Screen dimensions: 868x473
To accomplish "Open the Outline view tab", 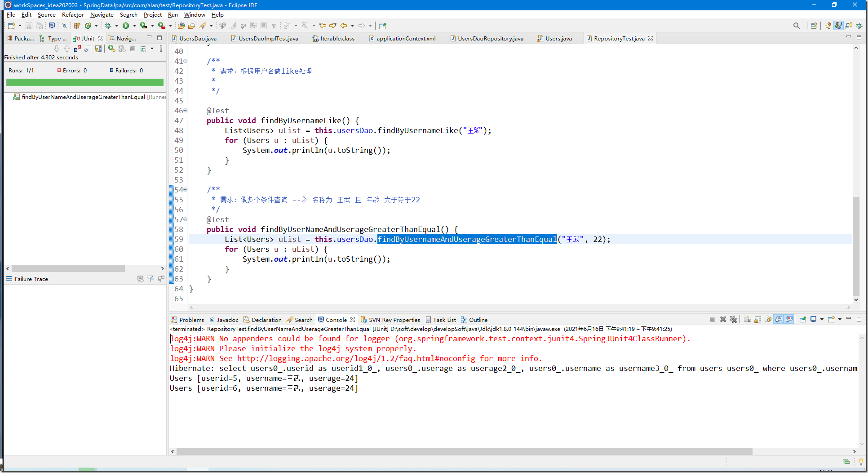I will [x=474, y=320].
